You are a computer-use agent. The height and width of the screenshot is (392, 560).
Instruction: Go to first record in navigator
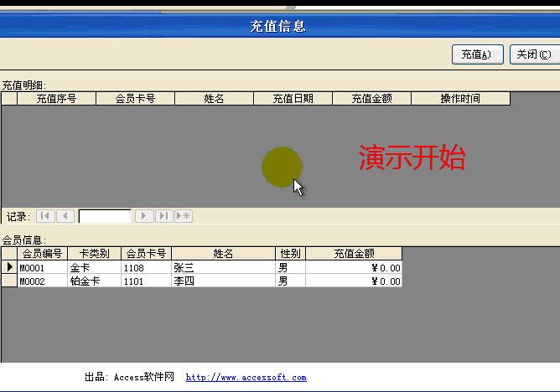(45, 216)
